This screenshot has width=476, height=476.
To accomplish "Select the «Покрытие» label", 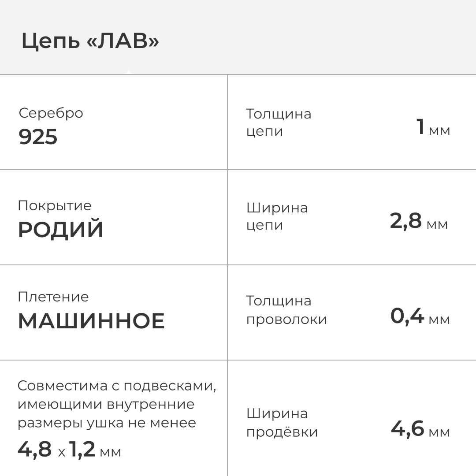I will point(55,205).
